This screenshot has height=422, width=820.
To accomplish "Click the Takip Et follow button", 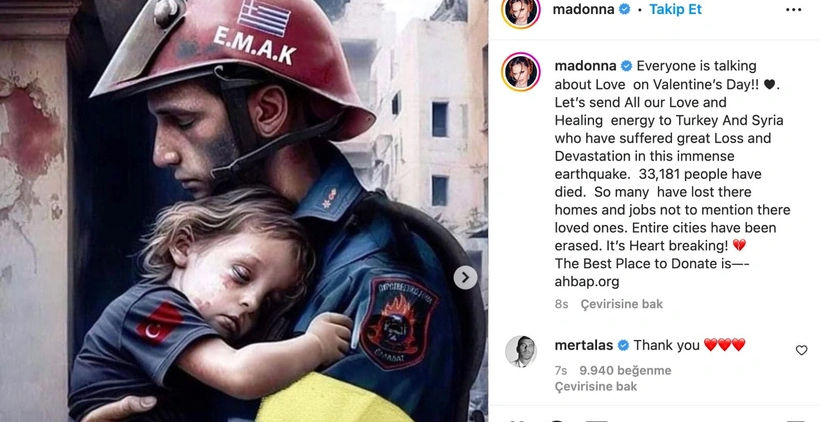I will 675,9.
